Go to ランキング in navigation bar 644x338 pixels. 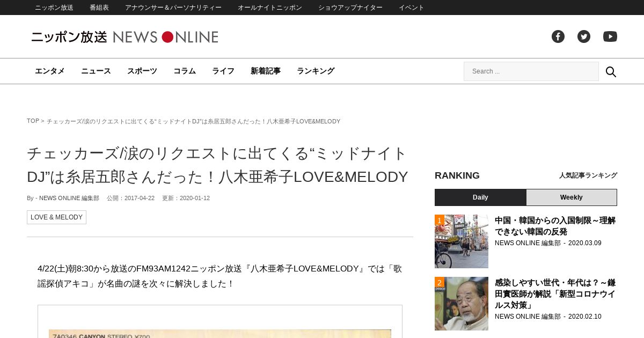click(316, 71)
